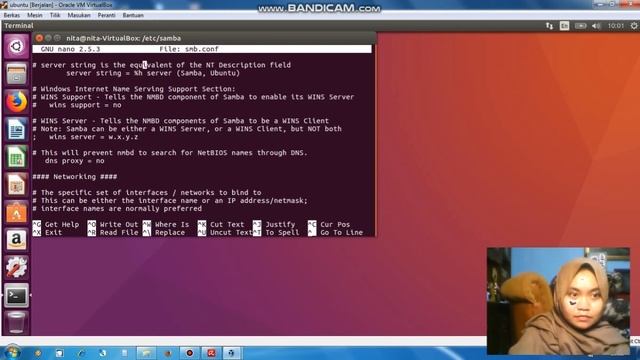The height and width of the screenshot is (360, 640).
Task: Click the '^W Where Is' shortcut label
Action: click(x=166, y=224)
